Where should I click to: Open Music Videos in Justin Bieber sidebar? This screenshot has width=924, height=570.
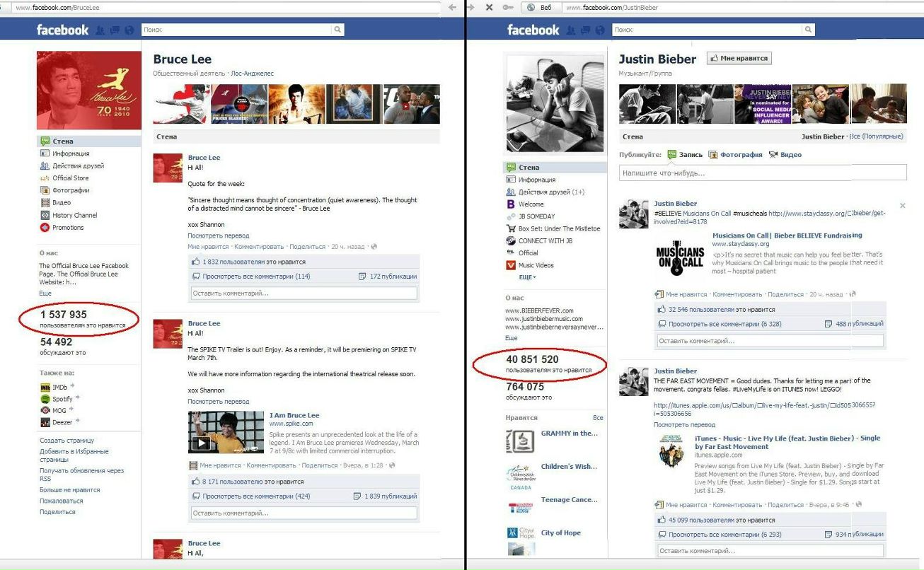pyautogui.click(x=536, y=265)
